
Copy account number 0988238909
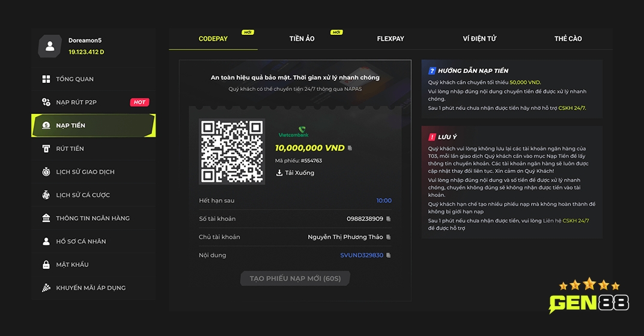(x=389, y=219)
